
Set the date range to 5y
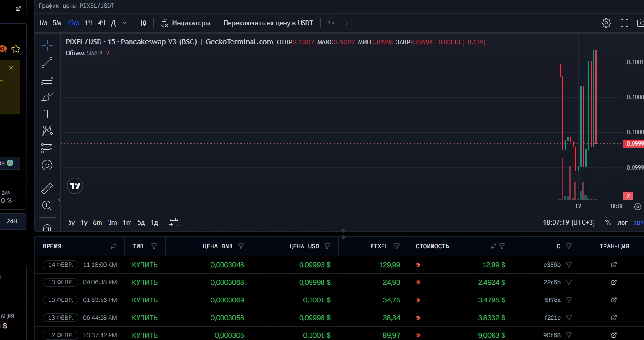[71, 222]
